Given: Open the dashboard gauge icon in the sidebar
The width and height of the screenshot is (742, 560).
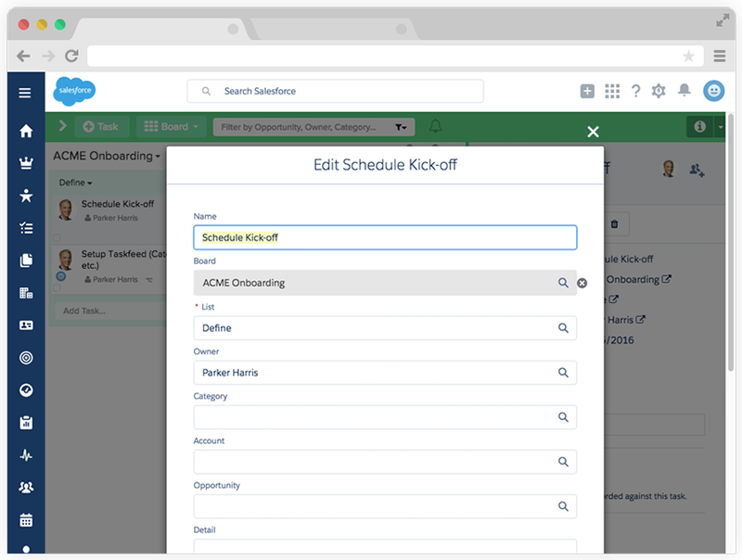Looking at the screenshot, I should (26, 390).
